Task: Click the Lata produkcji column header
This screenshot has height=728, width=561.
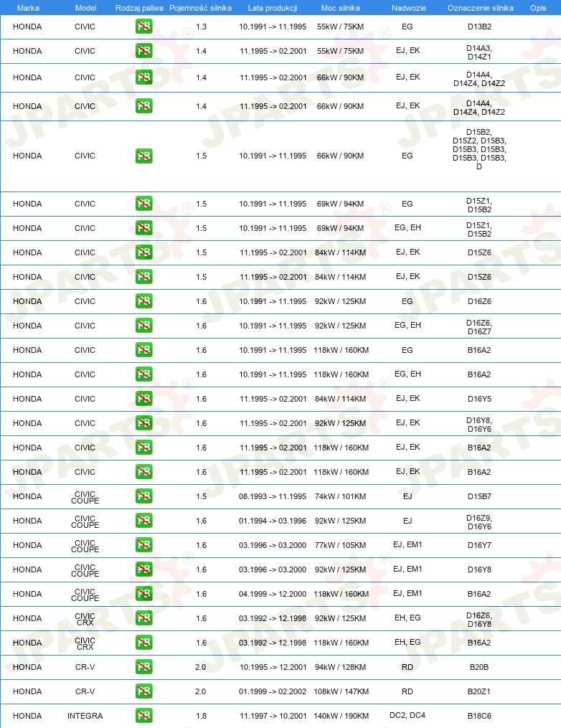Action: [273, 8]
